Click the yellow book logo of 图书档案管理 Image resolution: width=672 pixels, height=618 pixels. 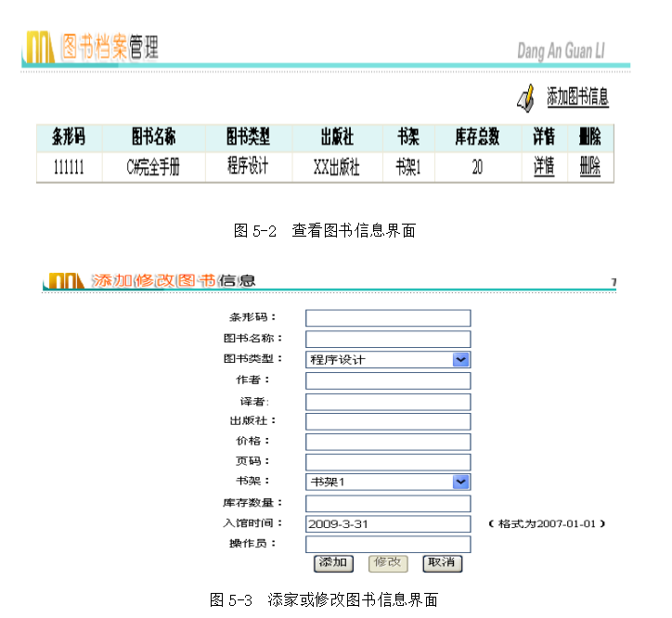pos(41,47)
